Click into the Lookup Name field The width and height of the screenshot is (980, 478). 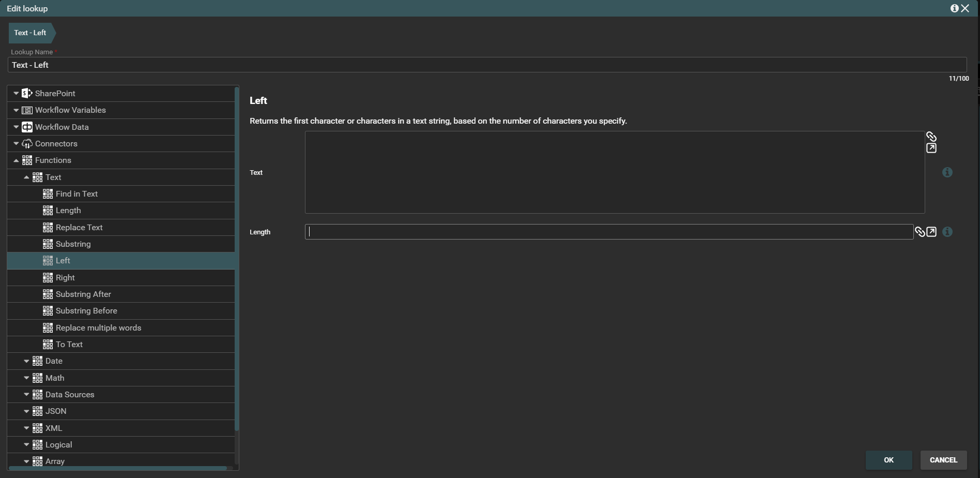tap(486, 65)
